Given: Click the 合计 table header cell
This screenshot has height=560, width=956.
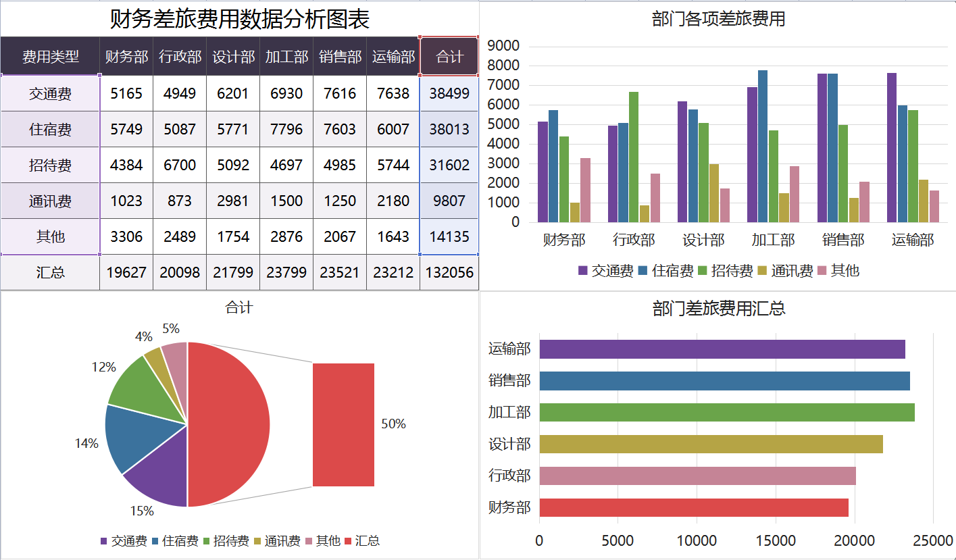Looking at the screenshot, I should [x=449, y=57].
